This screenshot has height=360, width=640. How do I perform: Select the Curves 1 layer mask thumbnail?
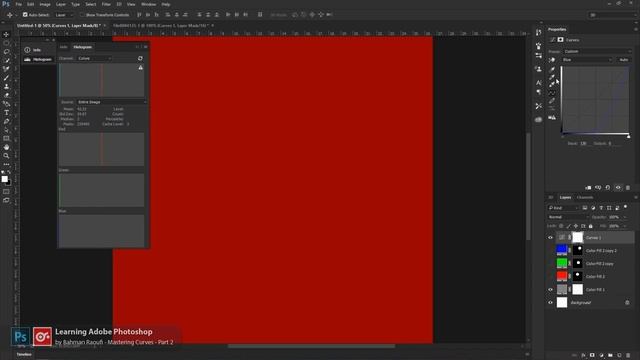[x=578, y=237]
